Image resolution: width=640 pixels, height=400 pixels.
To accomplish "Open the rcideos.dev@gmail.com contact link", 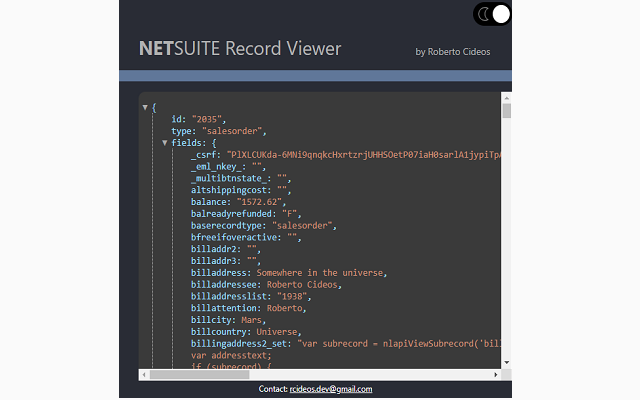I will [331, 389].
